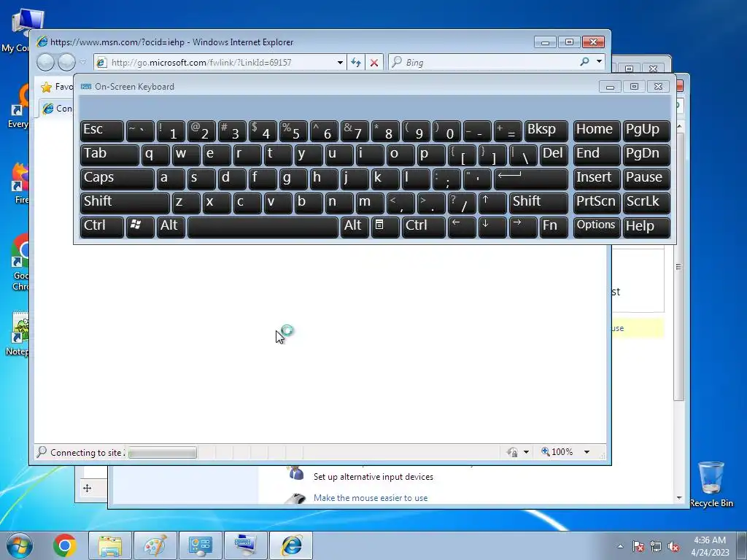The width and height of the screenshot is (747, 560).
Task: Click the Home key on keyboard
Action: click(597, 131)
